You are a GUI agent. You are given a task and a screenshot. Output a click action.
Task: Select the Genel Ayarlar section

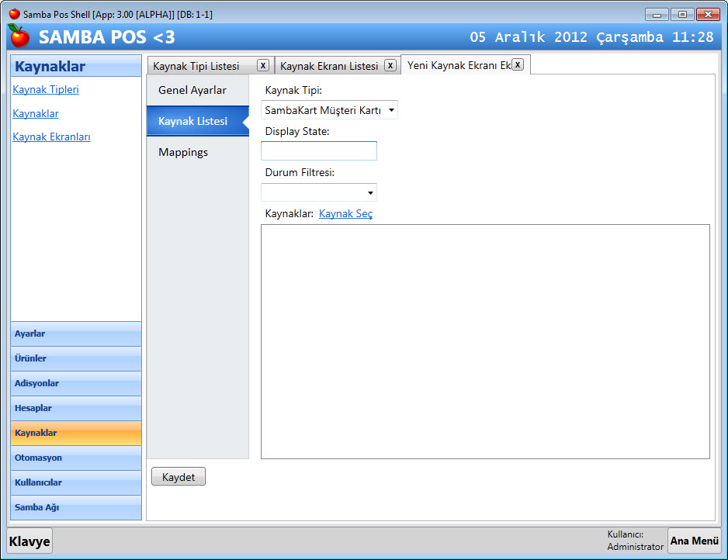pos(192,90)
